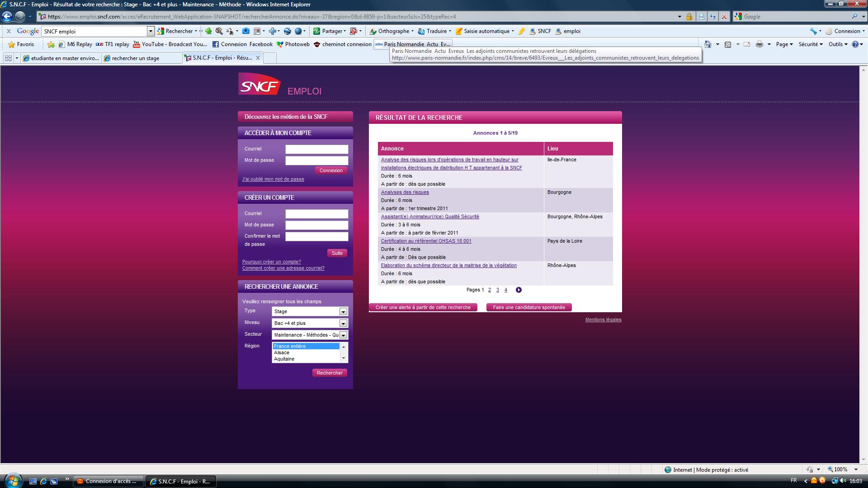Open Google toolbar wrench settings

point(813,31)
